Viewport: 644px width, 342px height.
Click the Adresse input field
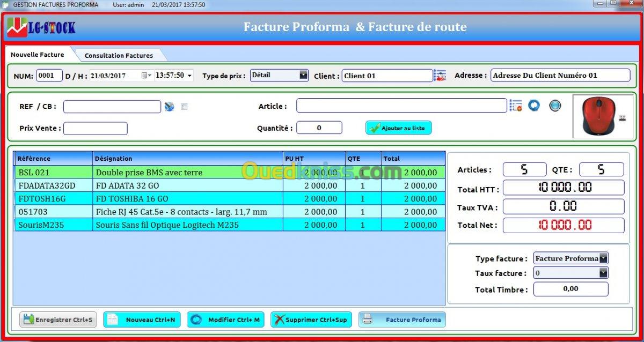tap(560, 75)
